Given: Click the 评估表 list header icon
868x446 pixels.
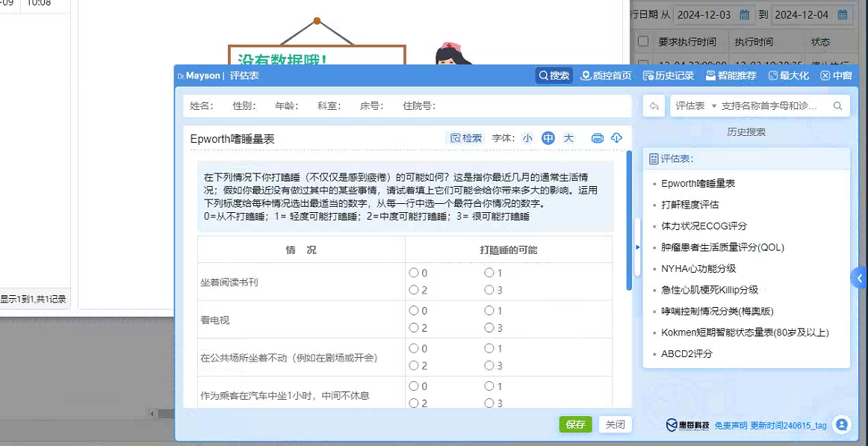Looking at the screenshot, I should tap(654, 159).
